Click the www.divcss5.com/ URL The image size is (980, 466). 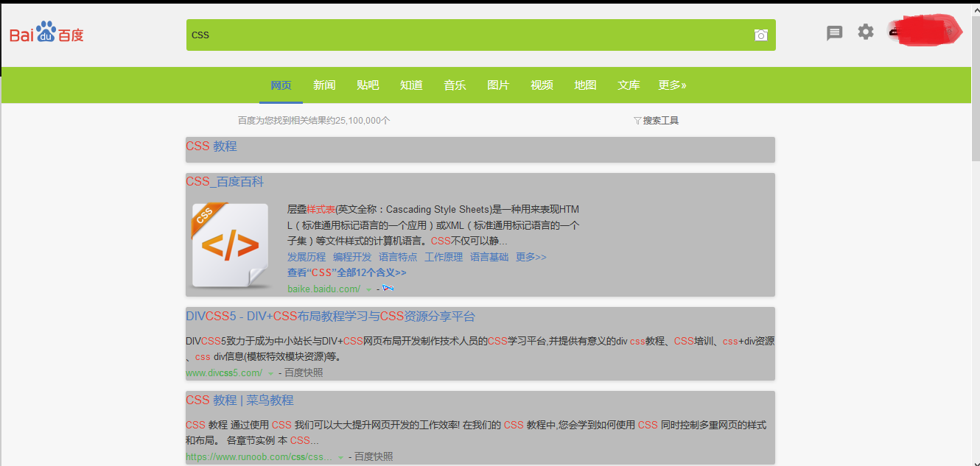coord(224,373)
